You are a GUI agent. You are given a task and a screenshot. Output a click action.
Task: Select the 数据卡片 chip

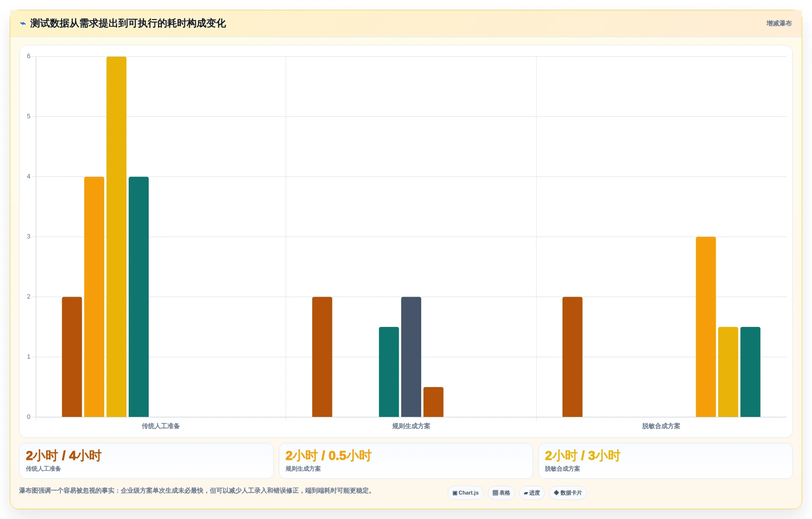pyautogui.click(x=568, y=493)
